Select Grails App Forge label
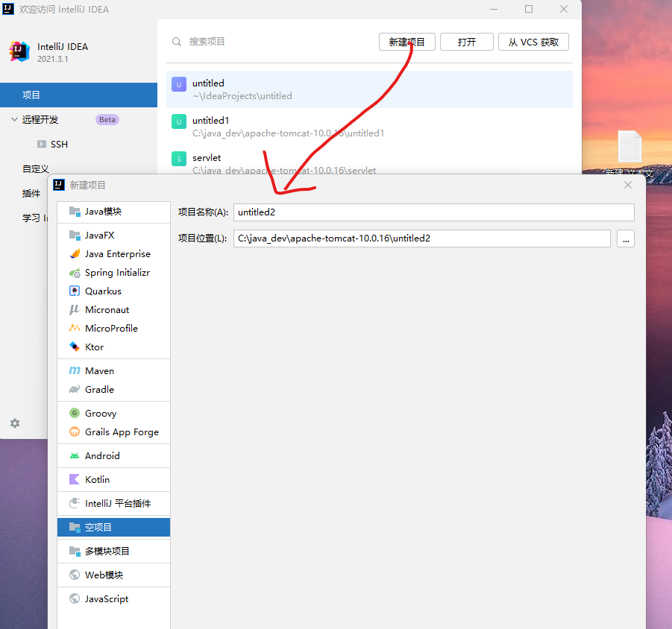This screenshot has height=629, width=672. click(122, 432)
